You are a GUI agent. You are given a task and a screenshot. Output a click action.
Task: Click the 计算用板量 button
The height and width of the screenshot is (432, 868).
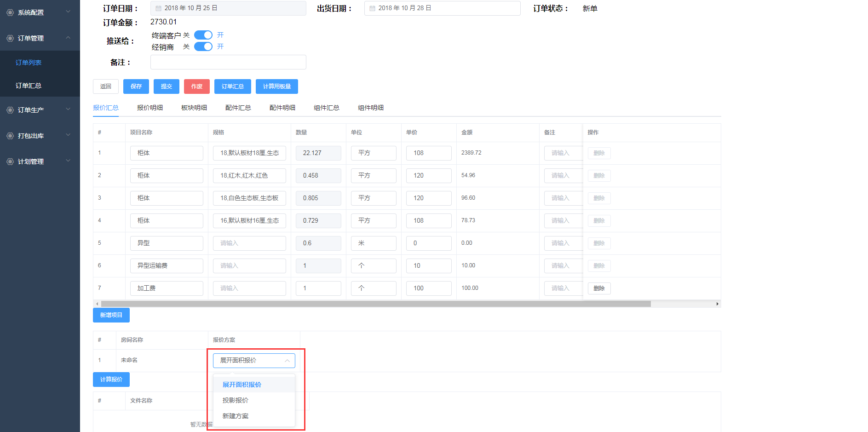[276, 86]
